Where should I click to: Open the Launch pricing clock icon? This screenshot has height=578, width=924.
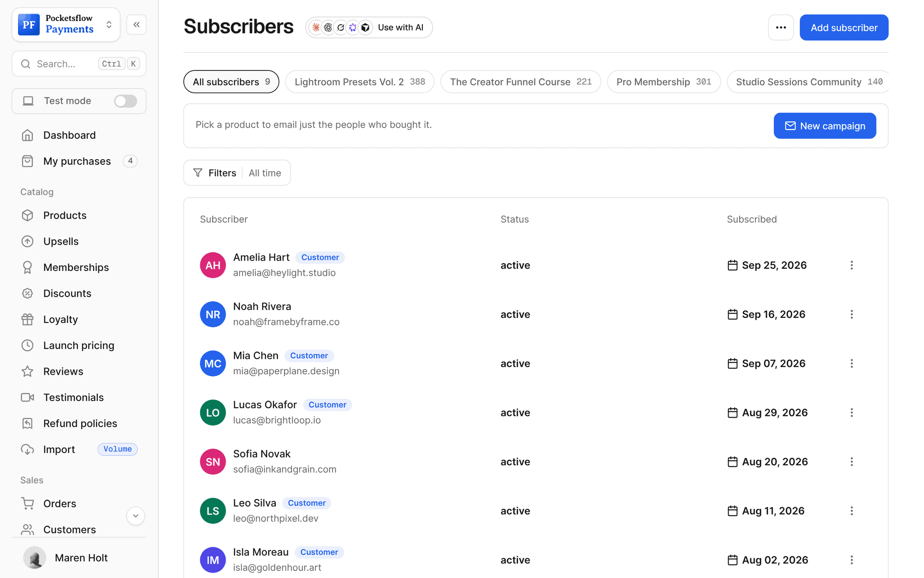28,345
